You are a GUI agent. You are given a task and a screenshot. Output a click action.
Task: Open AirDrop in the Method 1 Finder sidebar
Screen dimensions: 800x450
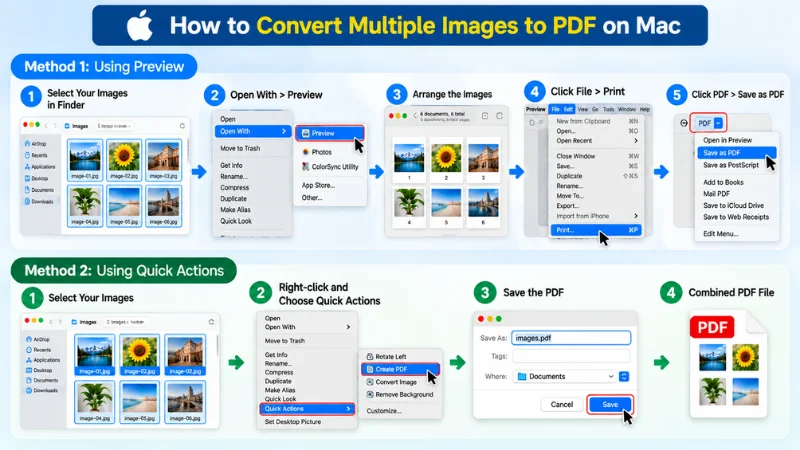[x=35, y=144]
